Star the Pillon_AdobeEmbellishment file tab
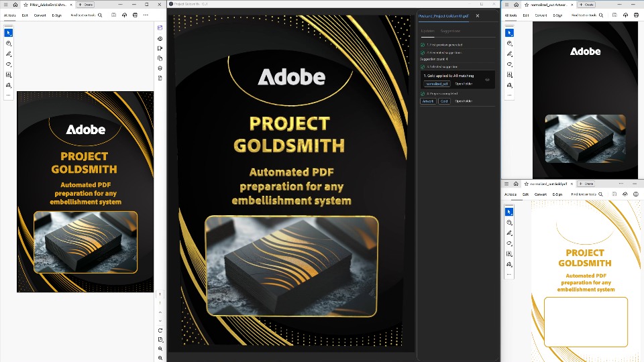The image size is (644, 362). tap(25, 5)
